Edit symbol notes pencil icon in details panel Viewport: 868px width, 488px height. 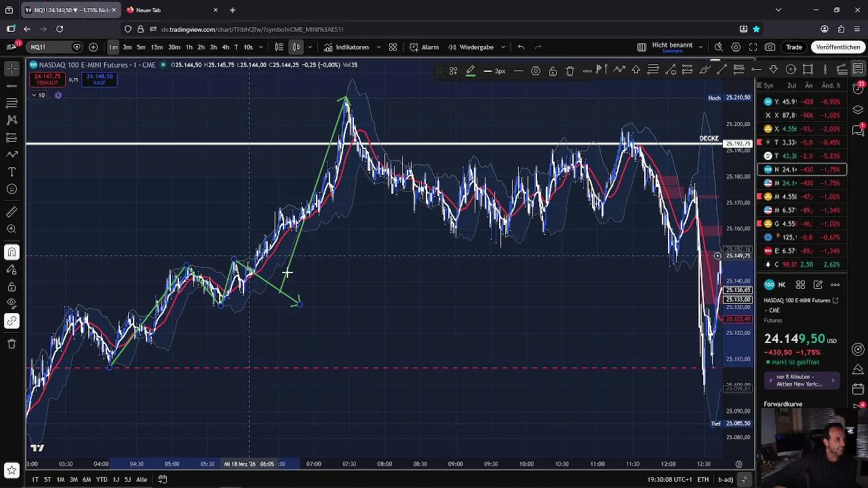coord(818,285)
